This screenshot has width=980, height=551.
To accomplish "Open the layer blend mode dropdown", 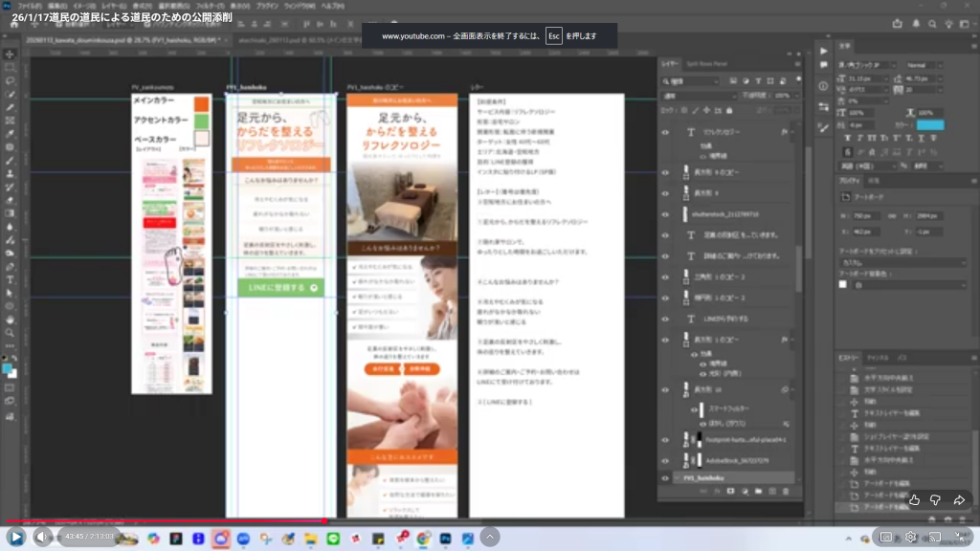I will pyautogui.click(x=700, y=96).
